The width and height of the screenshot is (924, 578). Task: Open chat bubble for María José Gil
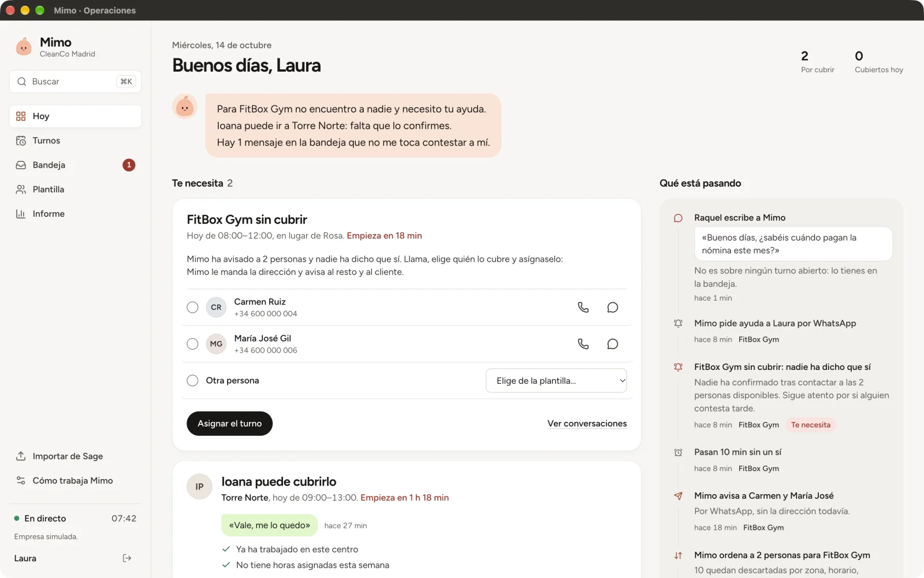613,344
